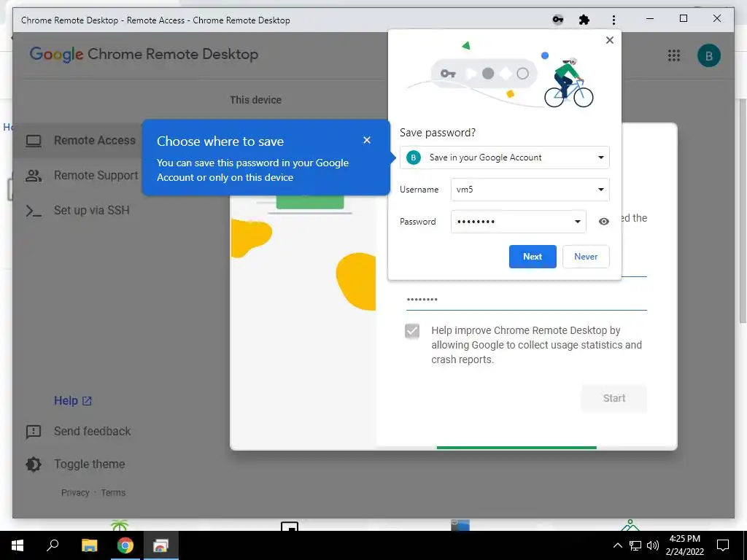Open the notification center icon
The width and height of the screenshot is (747, 560).
pos(723,545)
